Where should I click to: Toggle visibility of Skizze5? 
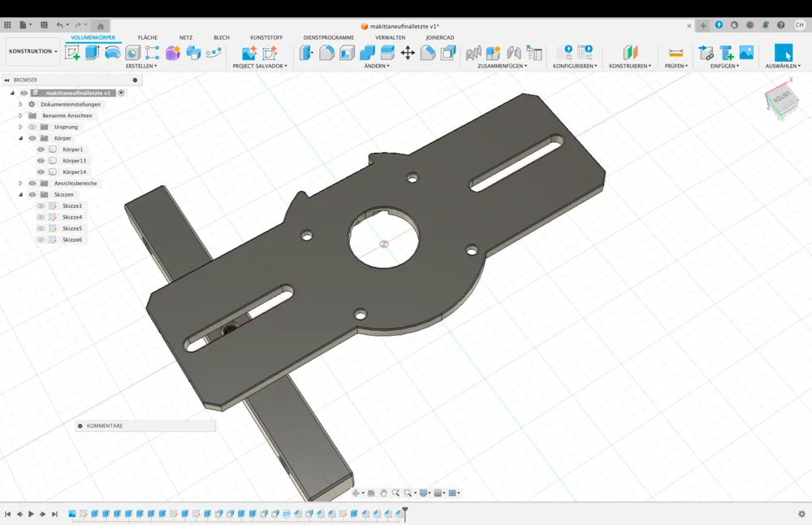(x=41, y=228)
